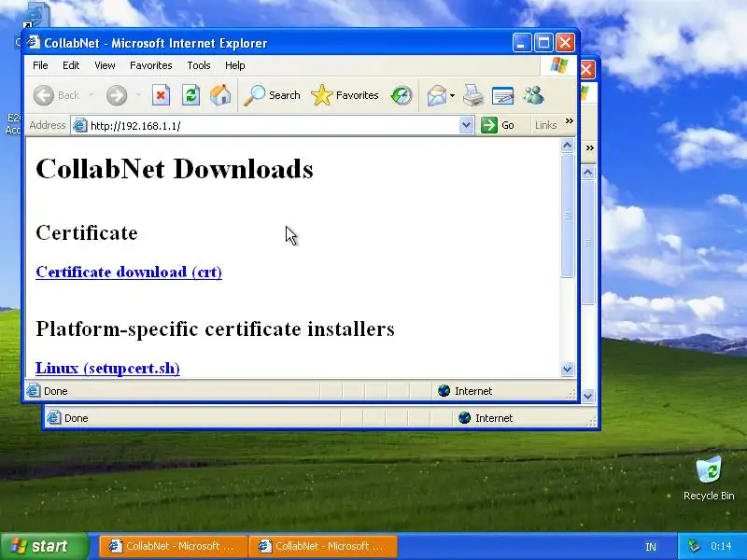Click the IN language indicator in taskbar
The height and width of the screenshot is (560, 747).
pyautogui.click(x=650, y=547)
